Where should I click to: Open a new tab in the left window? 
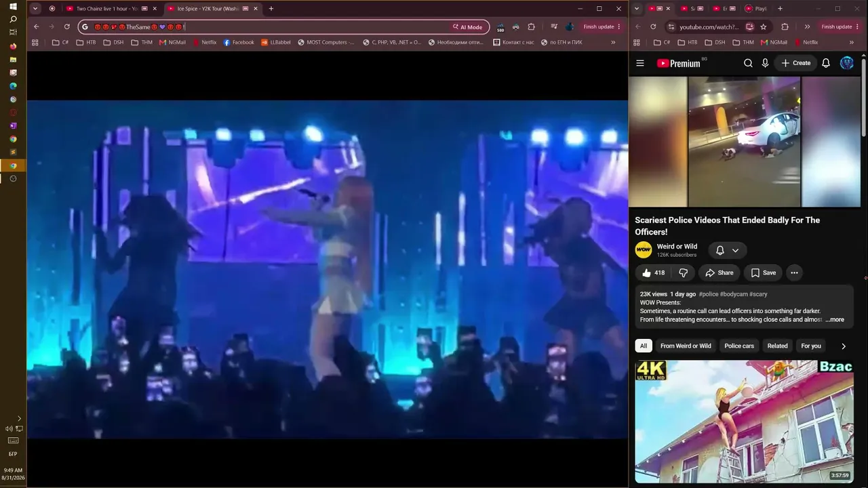[x=271, y=9]
